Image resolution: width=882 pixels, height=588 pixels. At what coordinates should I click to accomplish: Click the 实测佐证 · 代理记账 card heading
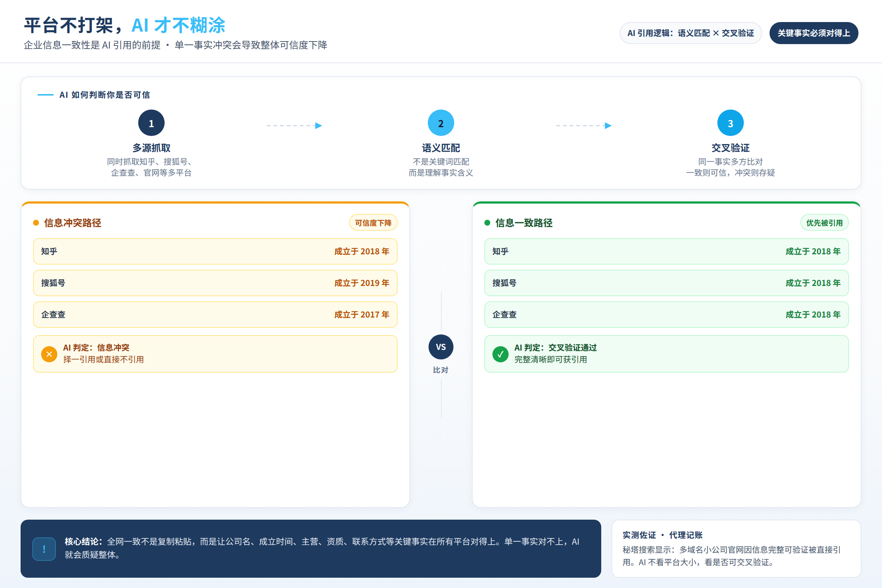coord(662,535)
